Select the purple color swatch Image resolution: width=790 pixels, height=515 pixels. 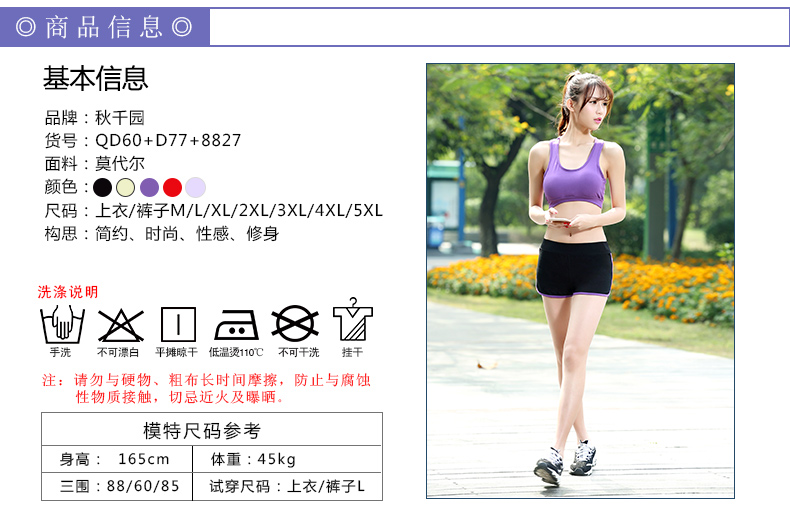click(149, 187)
